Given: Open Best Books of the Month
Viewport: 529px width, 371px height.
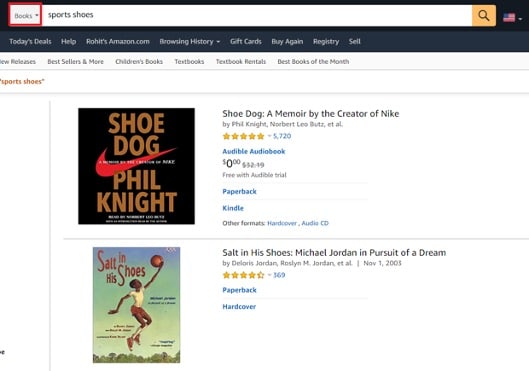Looking at the screenshot, I should pos(313,62).
